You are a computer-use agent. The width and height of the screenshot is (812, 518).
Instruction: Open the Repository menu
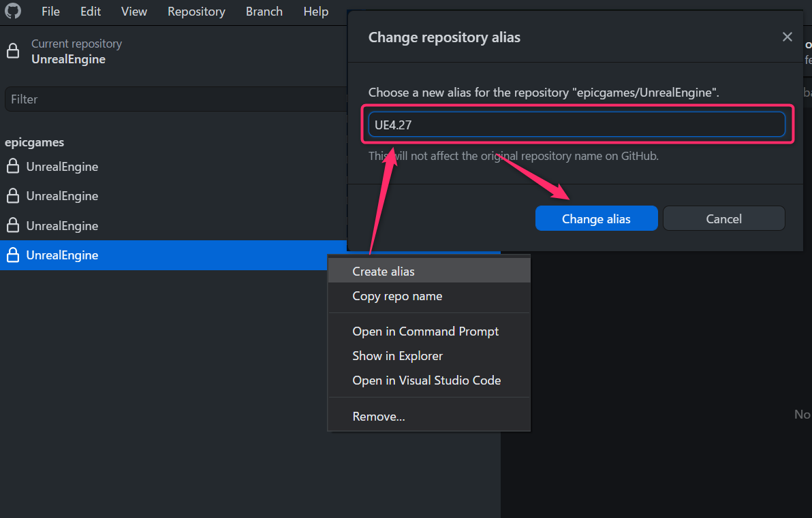coord(196,12)
